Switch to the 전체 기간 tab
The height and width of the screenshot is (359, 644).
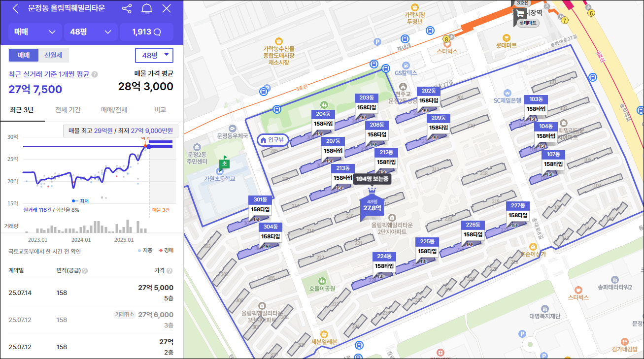coord(68,110)
